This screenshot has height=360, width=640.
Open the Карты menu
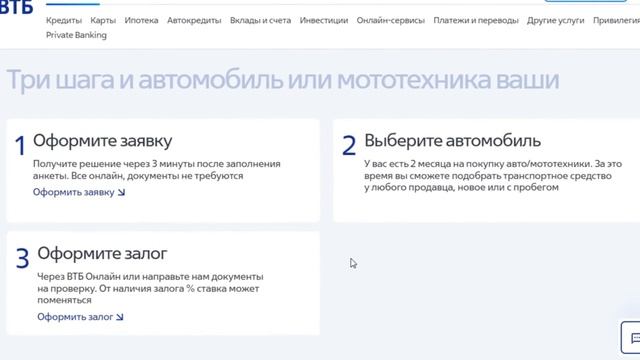coord(103,20)
